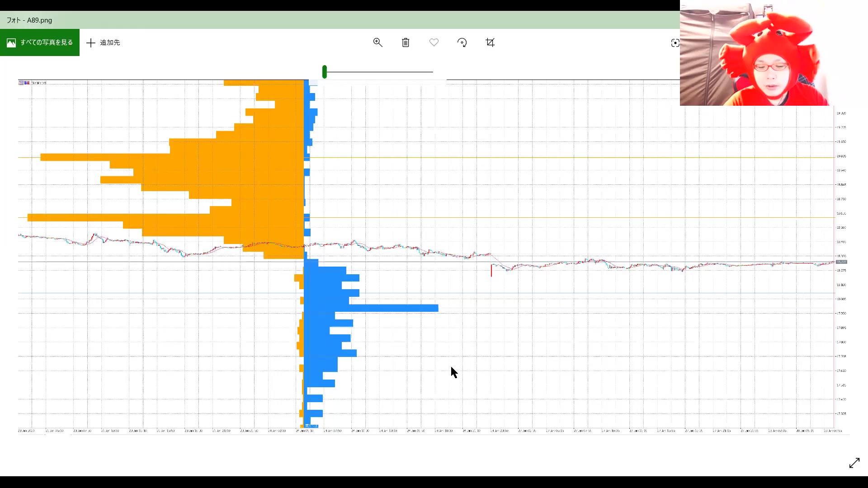Image resolution: width=868 pixels, height=488 pixels.
Task: Click the crop tool icon
Action: 490,42
